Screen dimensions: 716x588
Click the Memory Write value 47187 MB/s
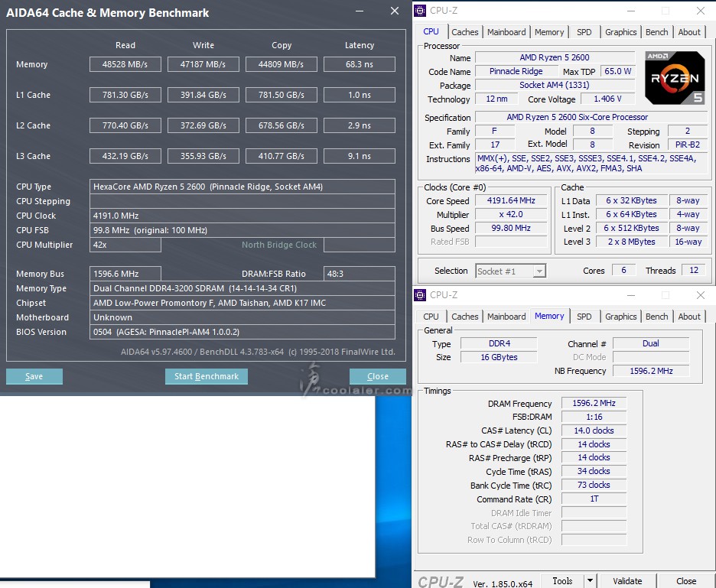click(x=203, y=64)
